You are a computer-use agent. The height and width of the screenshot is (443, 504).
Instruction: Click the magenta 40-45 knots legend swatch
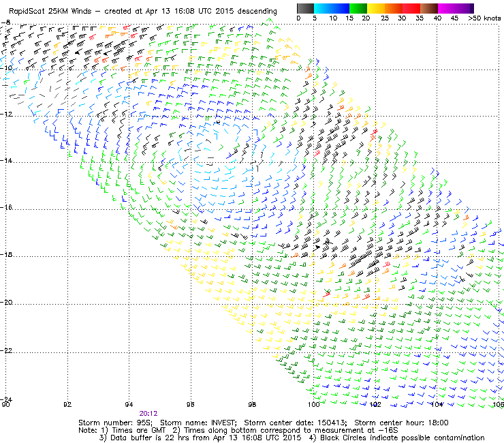(447, 8)
